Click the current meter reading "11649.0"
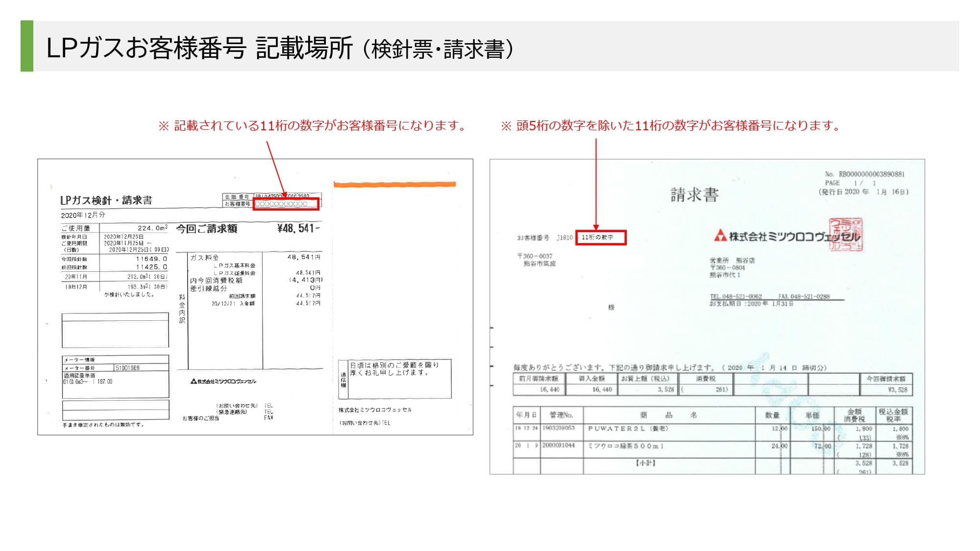 (151, 259)
